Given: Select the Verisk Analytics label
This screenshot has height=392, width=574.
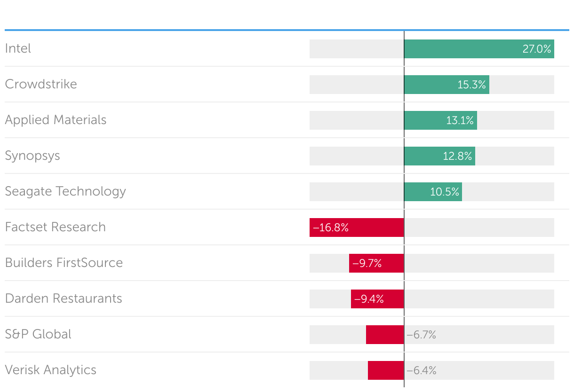Looking at the screenshot, I should (x=50, y=370).
